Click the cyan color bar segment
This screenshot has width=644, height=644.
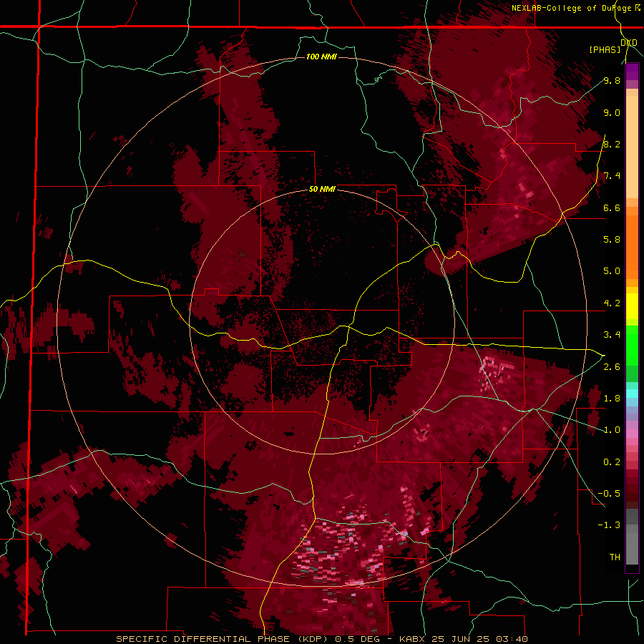point(632,393)
